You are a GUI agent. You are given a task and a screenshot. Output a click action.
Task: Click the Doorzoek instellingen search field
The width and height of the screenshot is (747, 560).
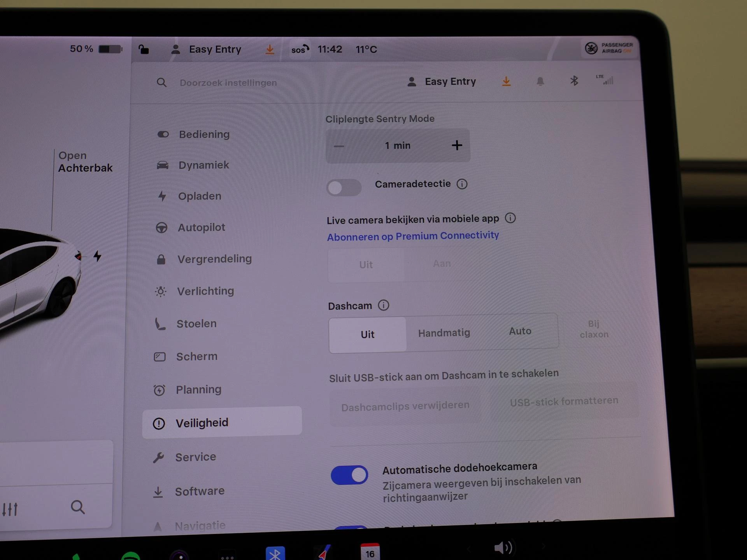(228, 83)
